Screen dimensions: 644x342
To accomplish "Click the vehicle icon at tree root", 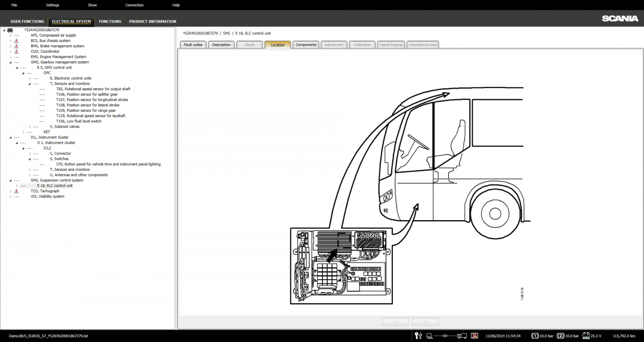I will pyautogui.click(x=10, y=30).
